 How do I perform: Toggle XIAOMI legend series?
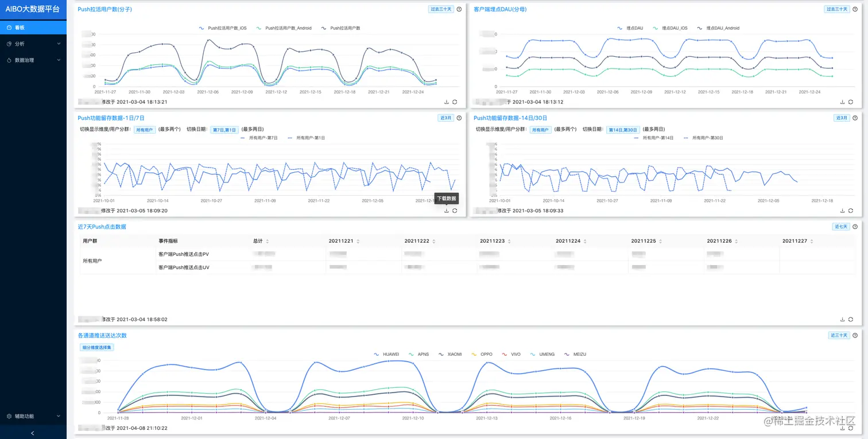(449, 354)
